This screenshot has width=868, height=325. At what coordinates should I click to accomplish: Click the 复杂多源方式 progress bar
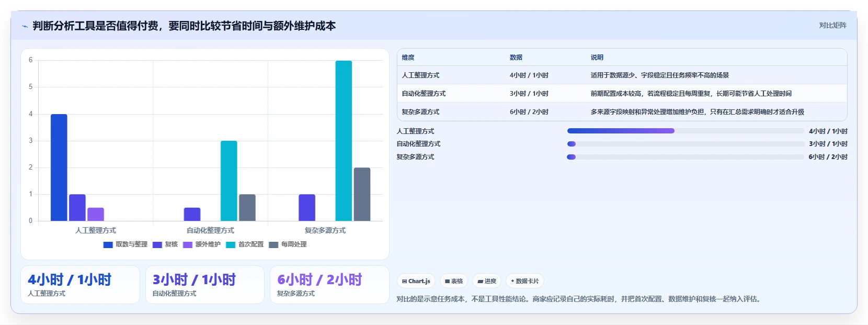point(686,157)
